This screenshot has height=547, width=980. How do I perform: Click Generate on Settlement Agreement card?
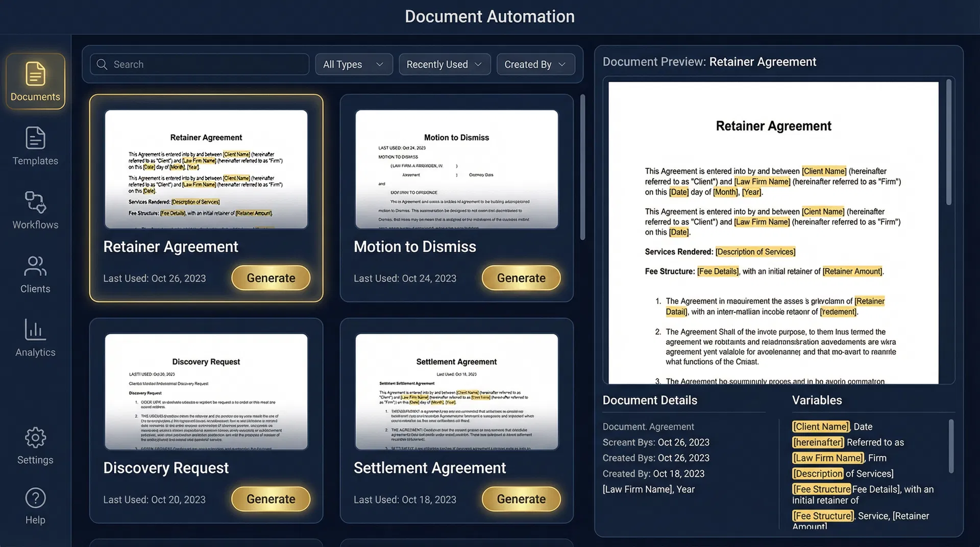(521, 499)
